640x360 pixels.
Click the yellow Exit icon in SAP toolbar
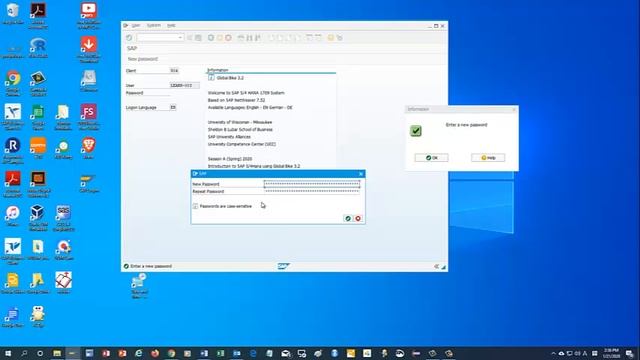[x=220, y=38]
